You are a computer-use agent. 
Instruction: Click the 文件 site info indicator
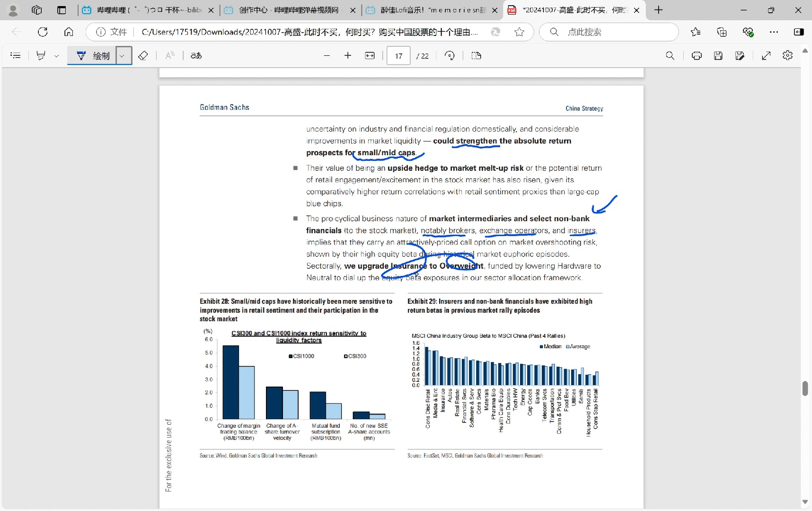[112, 32]
